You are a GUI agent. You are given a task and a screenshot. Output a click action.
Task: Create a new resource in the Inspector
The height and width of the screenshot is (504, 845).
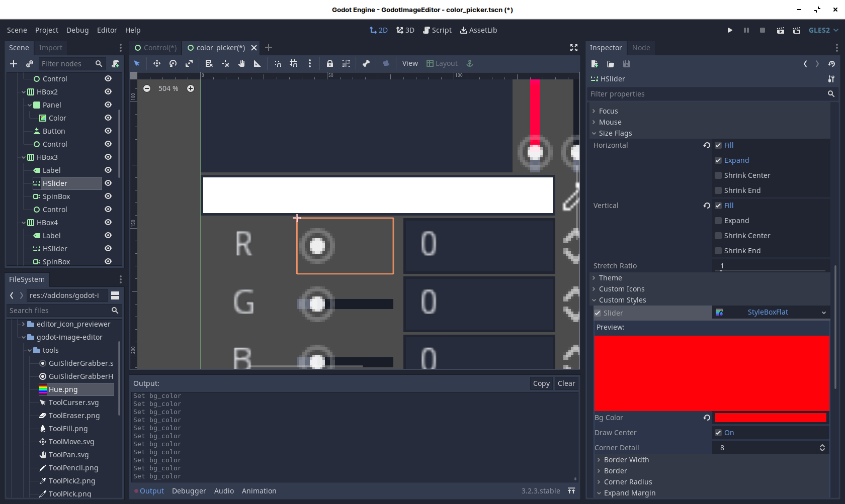pos(594,64)
